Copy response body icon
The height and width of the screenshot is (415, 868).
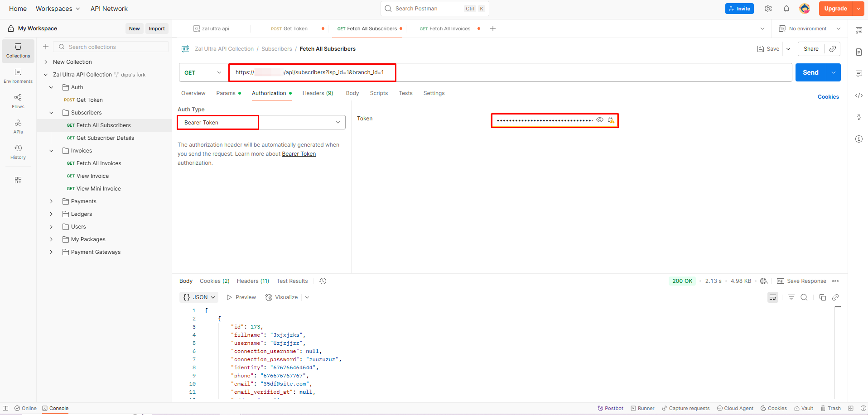823,297
